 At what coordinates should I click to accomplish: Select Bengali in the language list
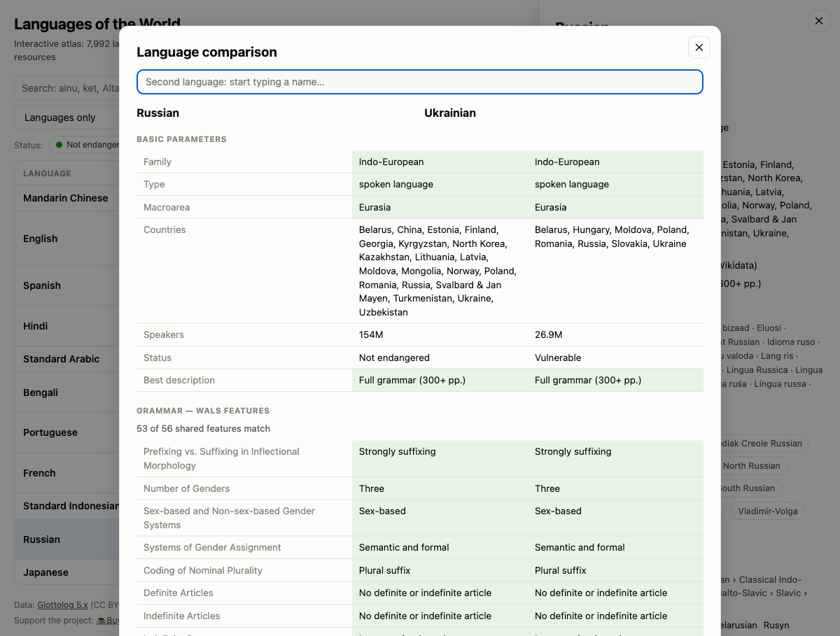click(x=66, y=393)
